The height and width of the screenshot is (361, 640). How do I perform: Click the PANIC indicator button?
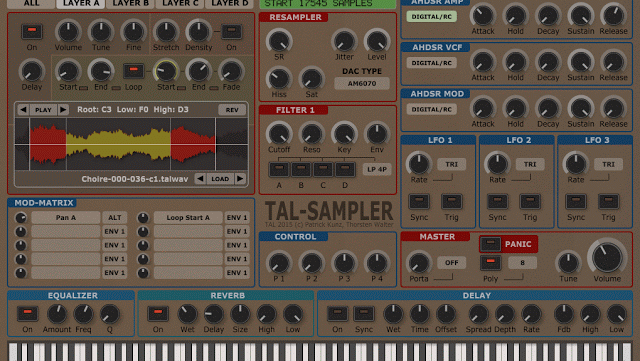pyautogui.click(x=490, y=244)
